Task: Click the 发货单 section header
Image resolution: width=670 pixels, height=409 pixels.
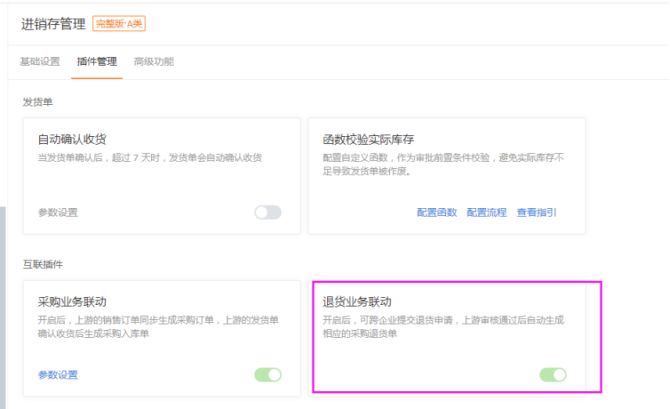Action: (38, 101)
